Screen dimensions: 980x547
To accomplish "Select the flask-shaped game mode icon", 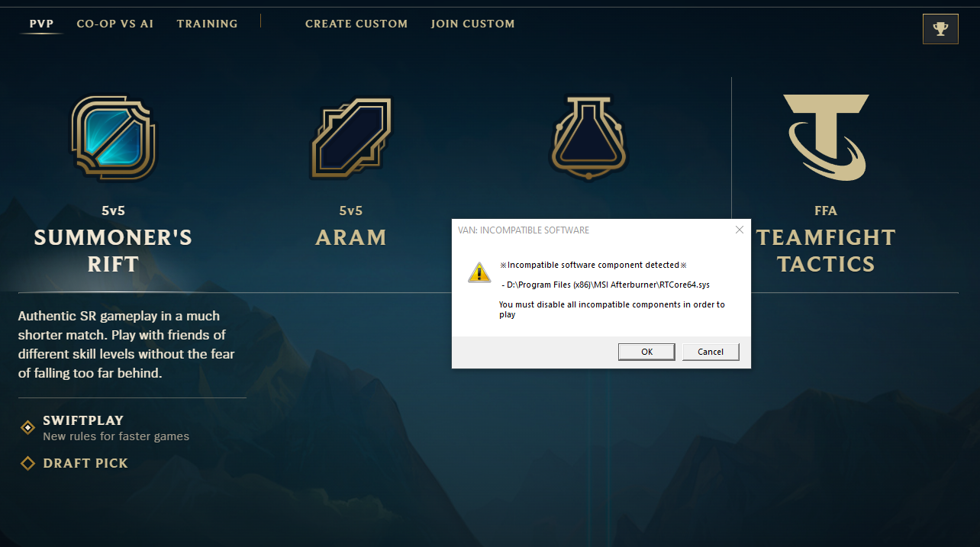I will [x=588, y=138].
